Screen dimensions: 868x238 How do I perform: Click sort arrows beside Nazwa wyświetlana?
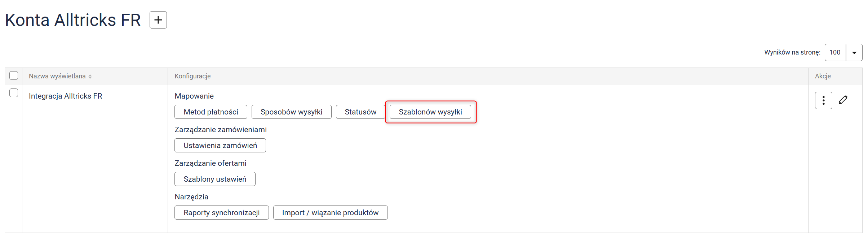90,77
